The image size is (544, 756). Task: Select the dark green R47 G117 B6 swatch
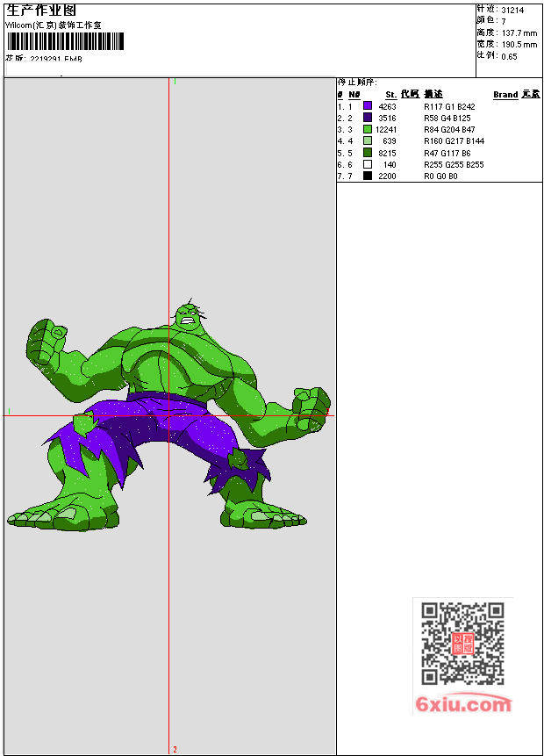click(367, 153)
